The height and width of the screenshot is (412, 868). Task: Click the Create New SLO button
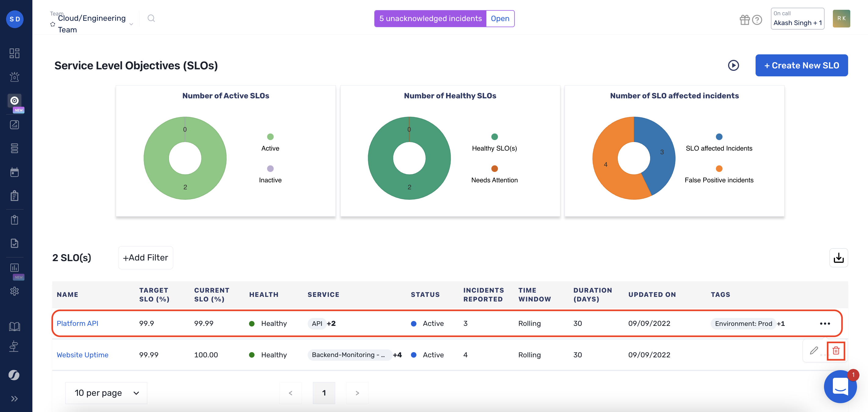tap(801, 65)
